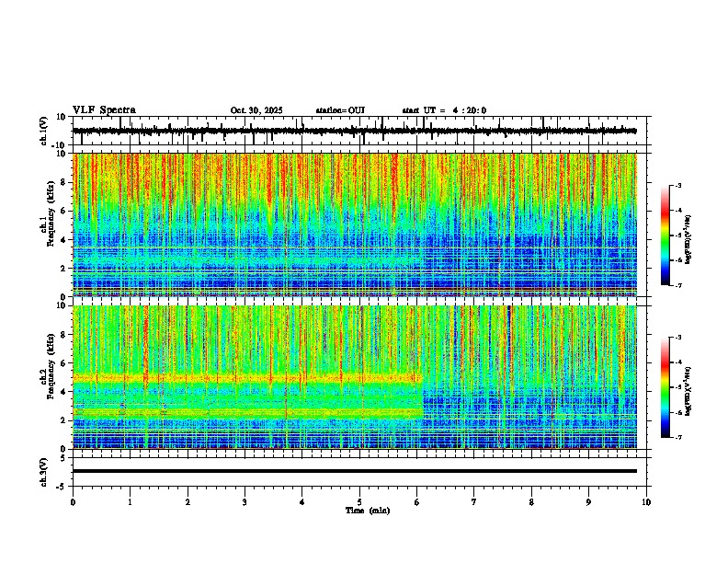728x563 pixels.
Task: Click the time axis tick label "3"
Action: coord(245,502)
